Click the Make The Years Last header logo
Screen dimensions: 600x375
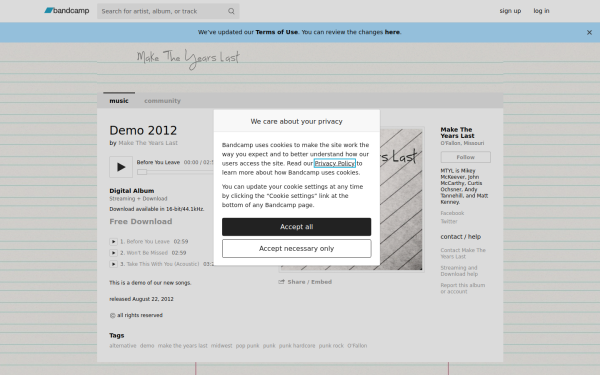click(188, 59)
